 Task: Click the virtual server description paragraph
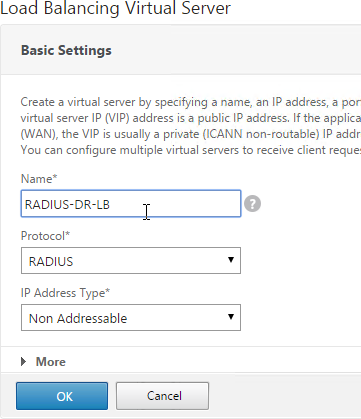click(x=191, y=126)
